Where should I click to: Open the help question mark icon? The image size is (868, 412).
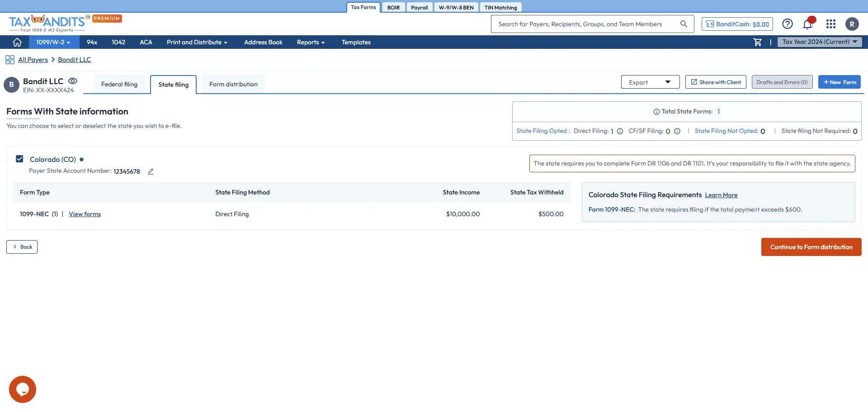(x=788, y=24)
